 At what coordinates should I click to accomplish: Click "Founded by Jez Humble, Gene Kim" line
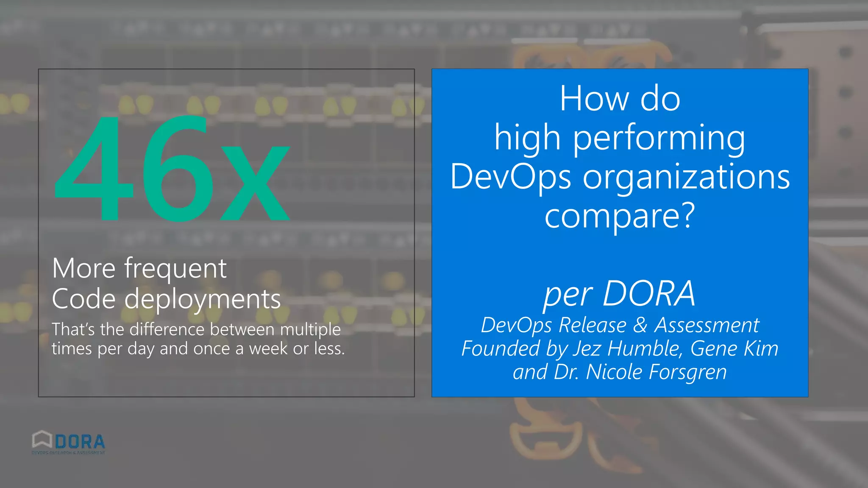620,349
